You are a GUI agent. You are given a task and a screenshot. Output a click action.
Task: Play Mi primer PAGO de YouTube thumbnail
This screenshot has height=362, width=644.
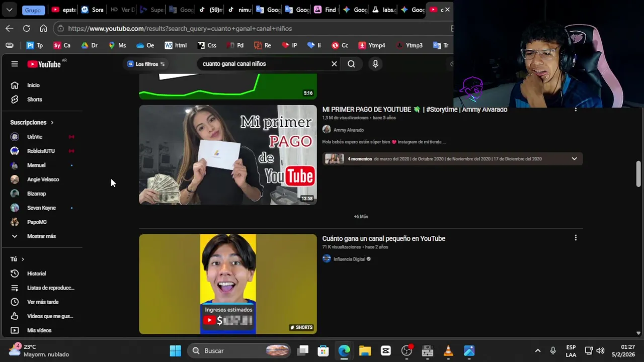click(228, 155)
